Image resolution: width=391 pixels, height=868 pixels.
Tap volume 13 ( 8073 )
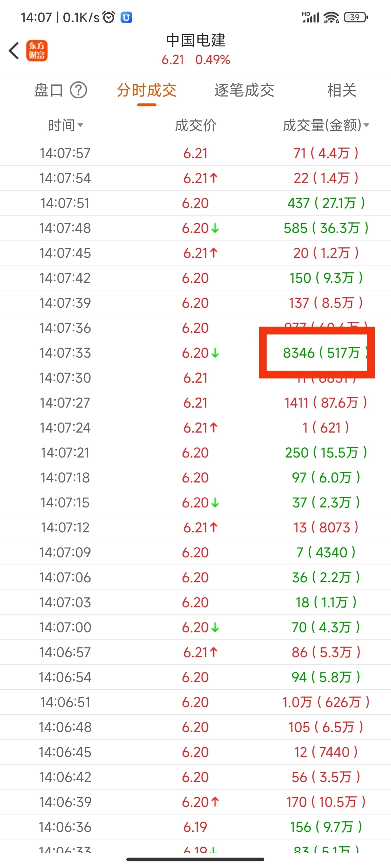(x=326, y=528)
